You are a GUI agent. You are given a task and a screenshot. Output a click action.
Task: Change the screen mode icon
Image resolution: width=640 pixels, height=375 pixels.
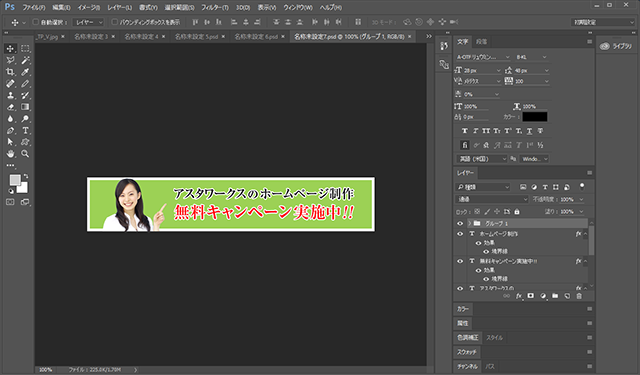pos(25,202)
